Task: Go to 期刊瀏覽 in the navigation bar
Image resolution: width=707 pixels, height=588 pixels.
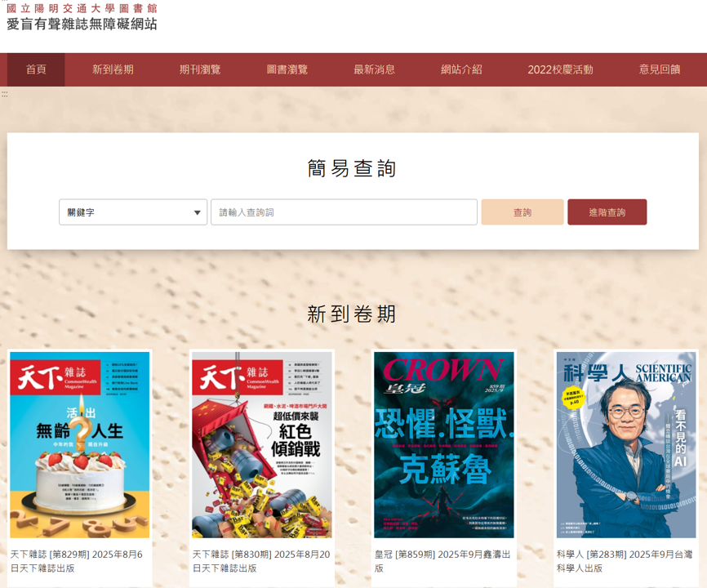Action: coord(200,69)
